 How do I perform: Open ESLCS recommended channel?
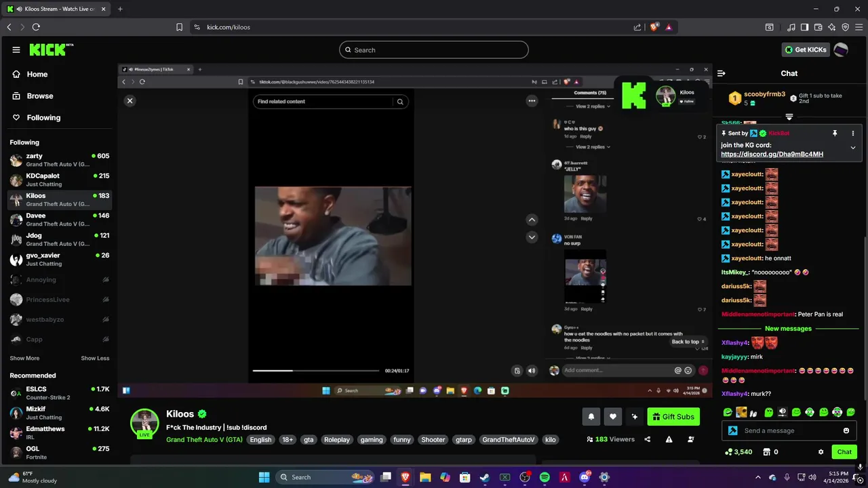pyautogui.click(x=59, y=393)
